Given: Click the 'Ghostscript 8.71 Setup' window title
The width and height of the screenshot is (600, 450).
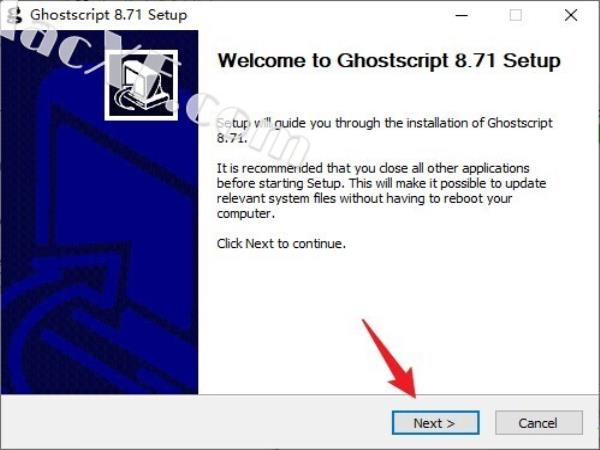Looking at the screenshot, I should click(109, 15).
